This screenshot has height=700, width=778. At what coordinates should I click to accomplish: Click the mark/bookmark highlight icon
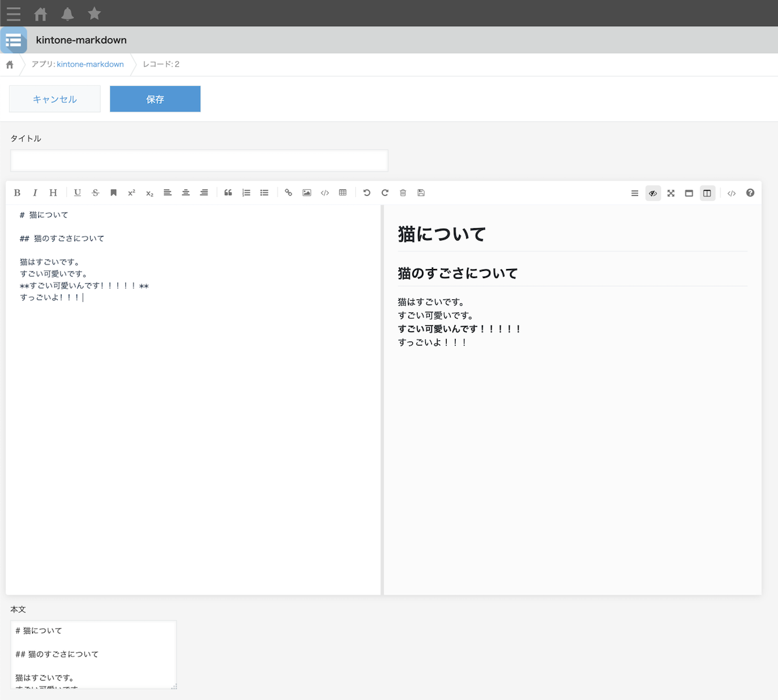[x=113, y=192]
